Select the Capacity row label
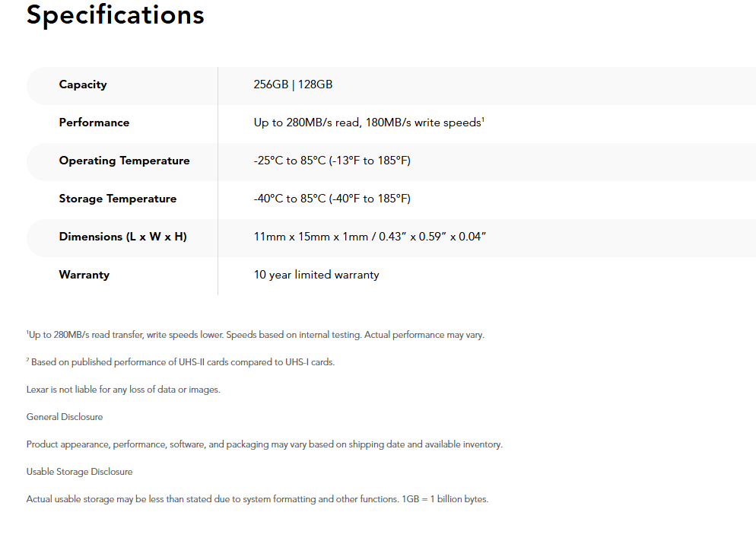Viewport: 756px width, 538px height. point(83,84)
